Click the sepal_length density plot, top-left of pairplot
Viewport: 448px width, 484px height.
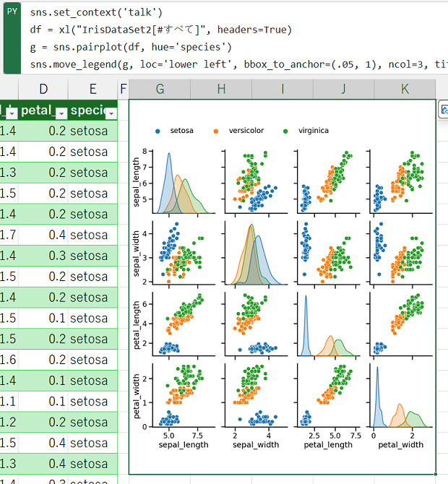[x=184, y=181]
